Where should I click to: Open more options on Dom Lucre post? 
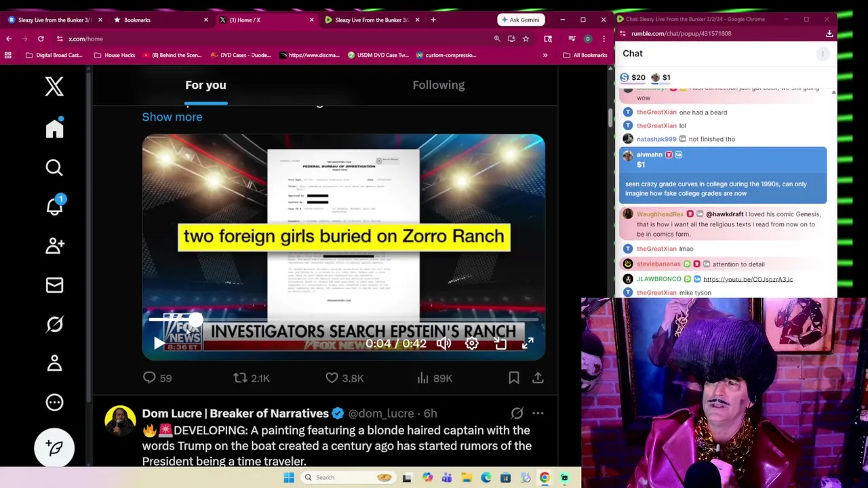tap(538, 413)
